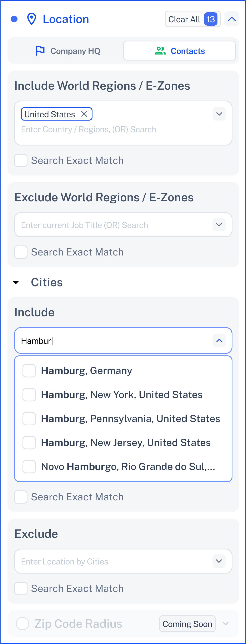Viewport: 246px width, 644px height.
Task: Close the Include cities suggestions chevron
Action: 219,340
